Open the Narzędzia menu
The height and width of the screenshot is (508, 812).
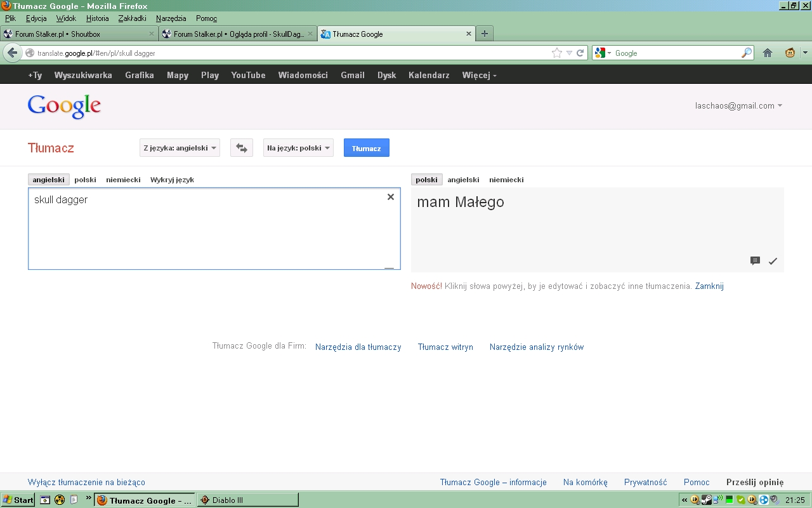pyautogui.click(x=171, y=18)
